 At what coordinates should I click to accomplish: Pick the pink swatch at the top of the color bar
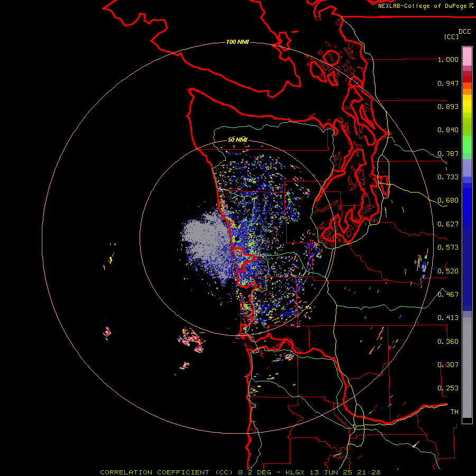point(467,56)
